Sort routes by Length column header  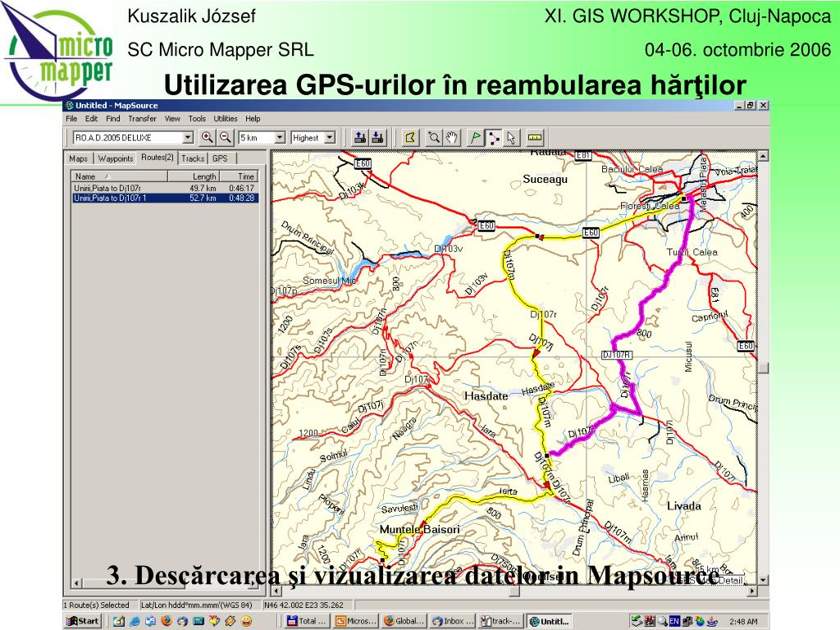[x=194, y=176]
